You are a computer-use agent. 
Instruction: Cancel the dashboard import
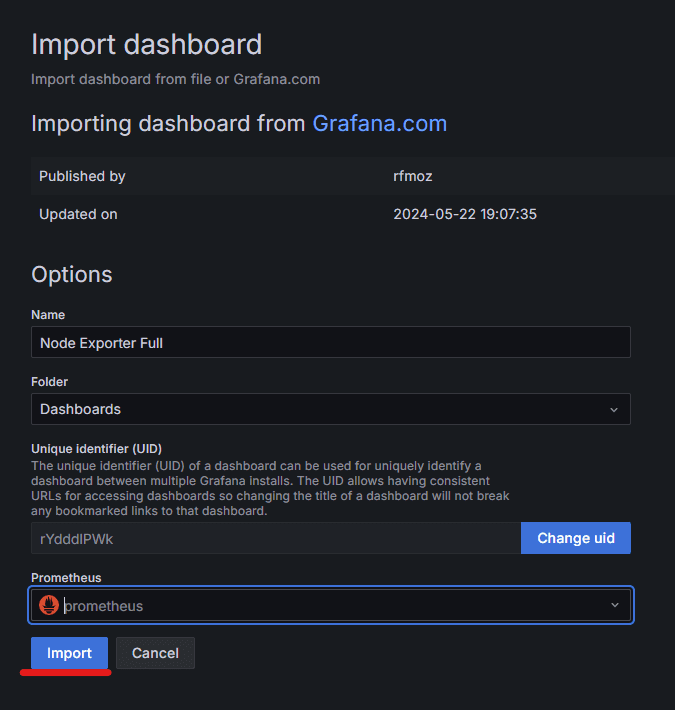(x=155, y=653)
